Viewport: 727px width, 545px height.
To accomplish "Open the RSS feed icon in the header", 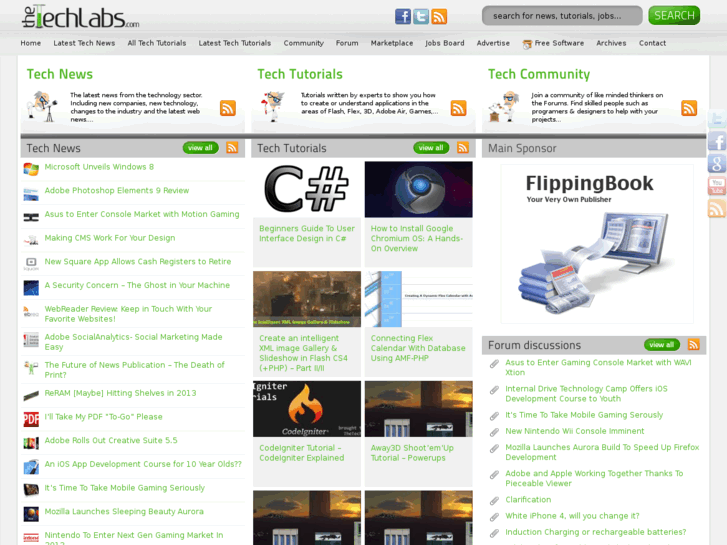I will 439,16.
